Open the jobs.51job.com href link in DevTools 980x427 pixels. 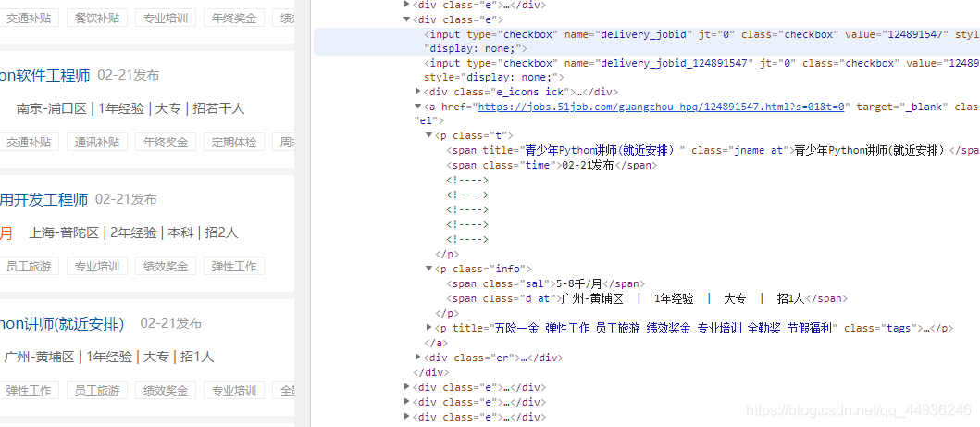point(662,107)
